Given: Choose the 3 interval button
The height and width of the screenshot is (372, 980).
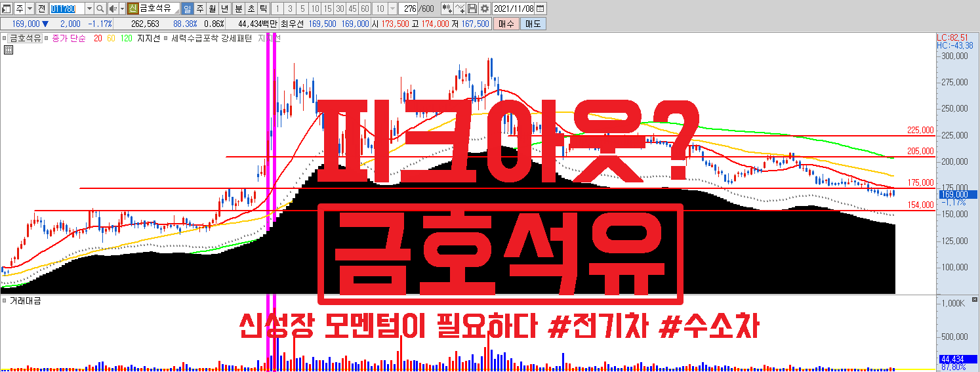Looking at the screenshot, I should 291,9.
